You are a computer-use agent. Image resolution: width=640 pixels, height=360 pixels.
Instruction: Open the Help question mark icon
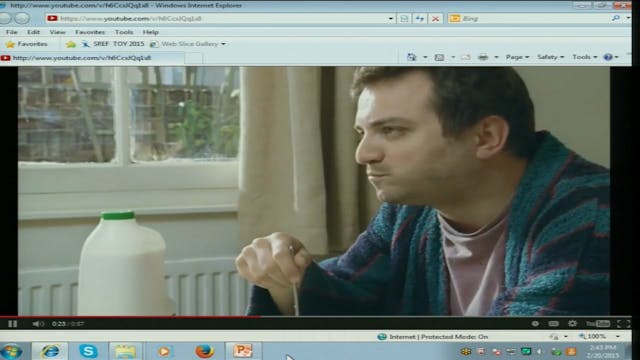[608, 57]
